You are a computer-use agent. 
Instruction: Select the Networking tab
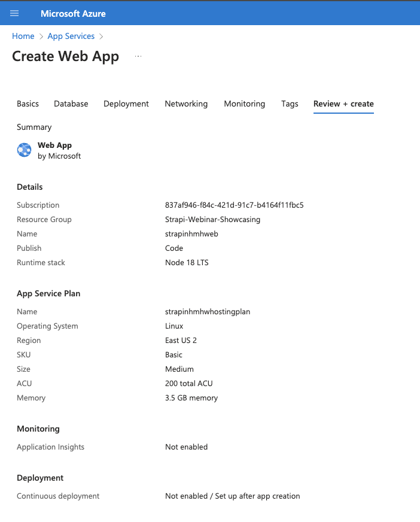[186, 104]
